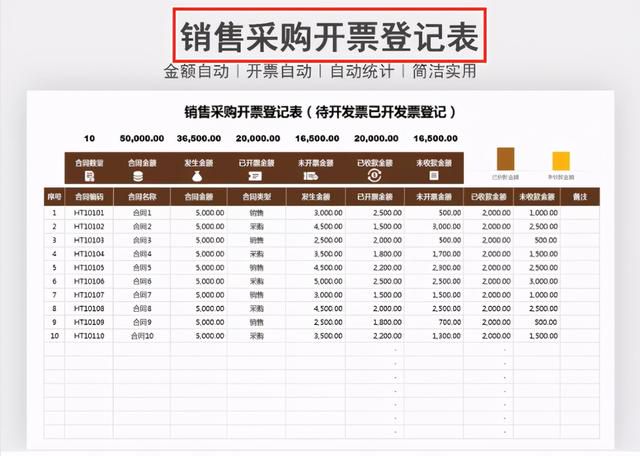The width and height of the screenshot is (640, 456).
Task: Click the 备注 column header
Action: (x=580, y=197)
